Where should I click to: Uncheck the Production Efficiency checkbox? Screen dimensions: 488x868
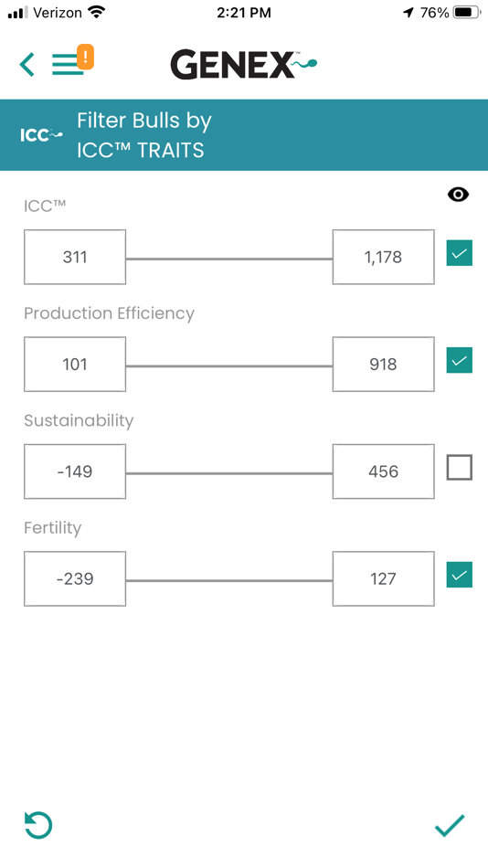tap(459, 360)
